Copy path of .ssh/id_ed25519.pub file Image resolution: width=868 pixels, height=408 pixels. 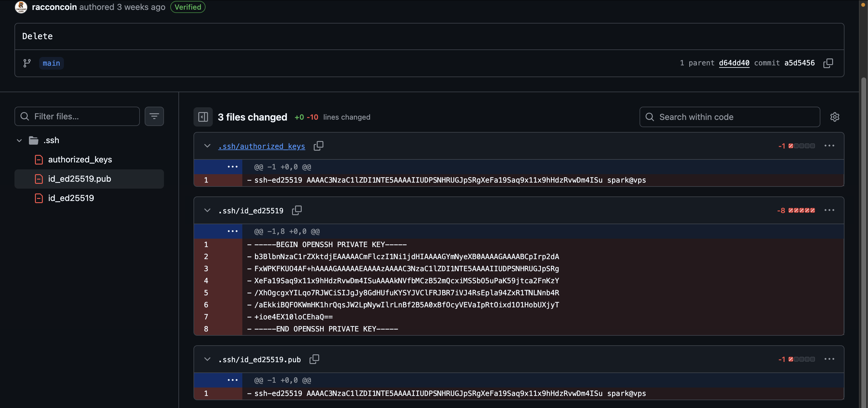click(x=314, y=359)
